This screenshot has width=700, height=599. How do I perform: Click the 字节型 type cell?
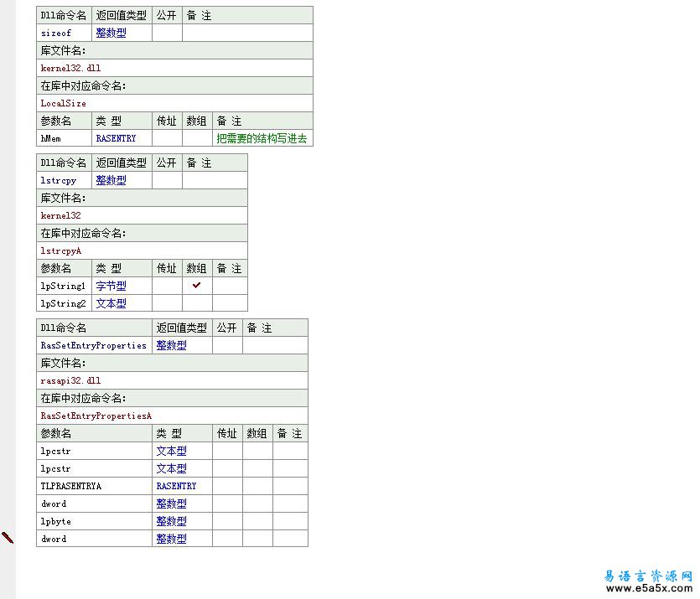(122, 286)
